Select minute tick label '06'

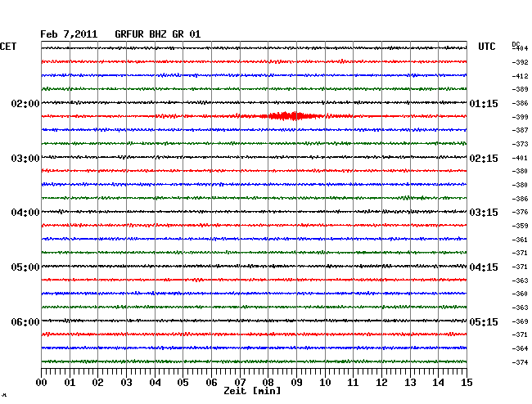tap(211, 382)
